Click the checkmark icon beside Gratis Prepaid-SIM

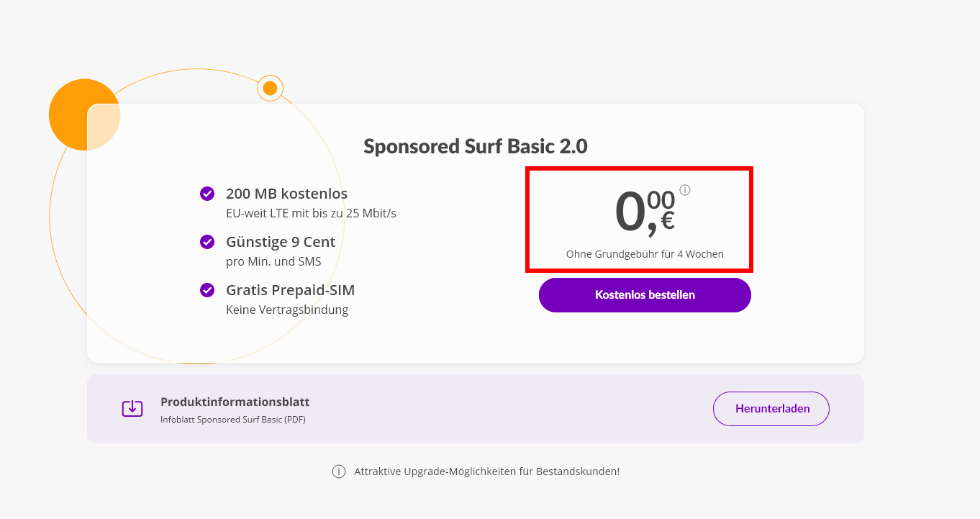tap(207, 290)
